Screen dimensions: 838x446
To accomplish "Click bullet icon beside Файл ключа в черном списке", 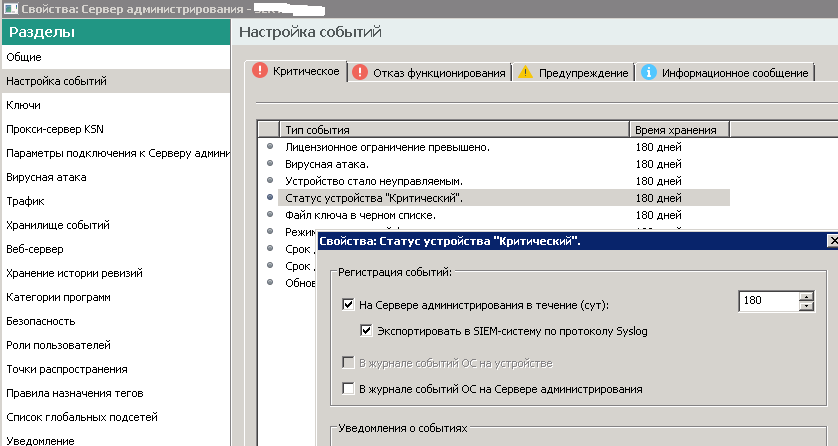I will (x=269, y=215).
